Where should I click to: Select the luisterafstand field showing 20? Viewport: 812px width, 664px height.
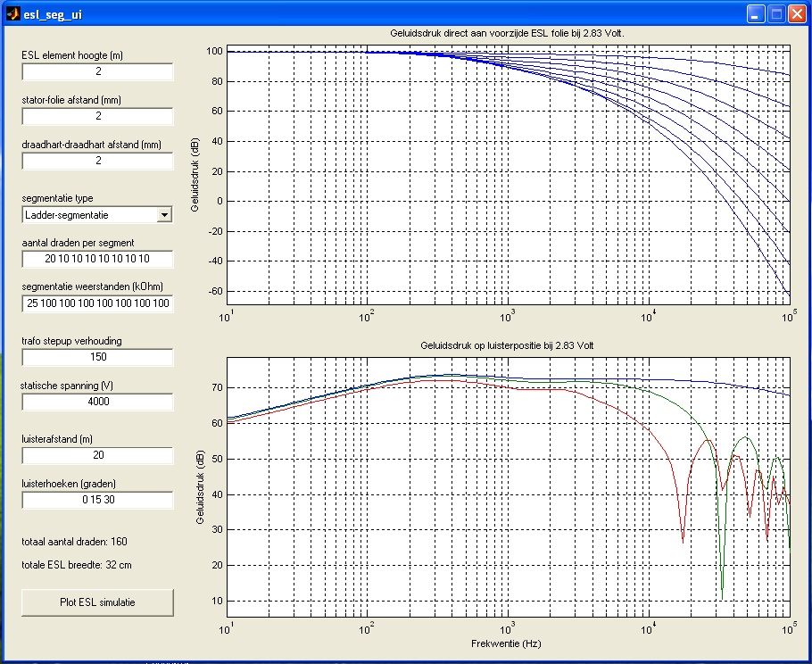click(x=97, y=455)
